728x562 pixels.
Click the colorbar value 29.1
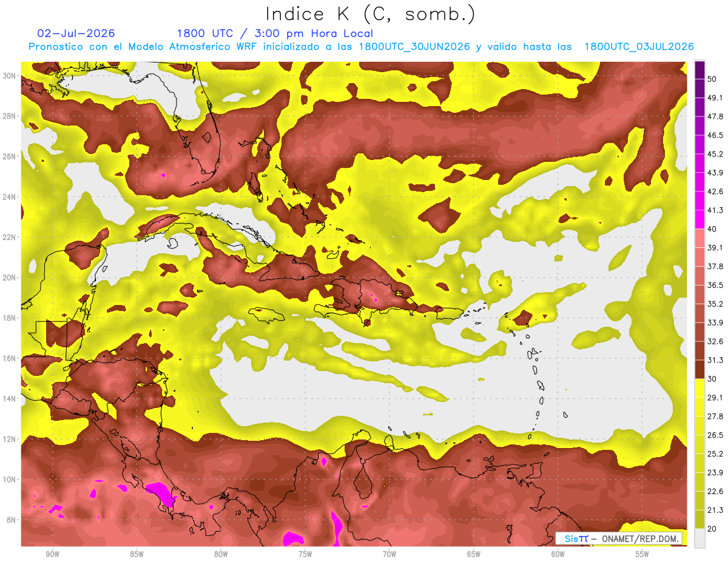pos(715,398)
